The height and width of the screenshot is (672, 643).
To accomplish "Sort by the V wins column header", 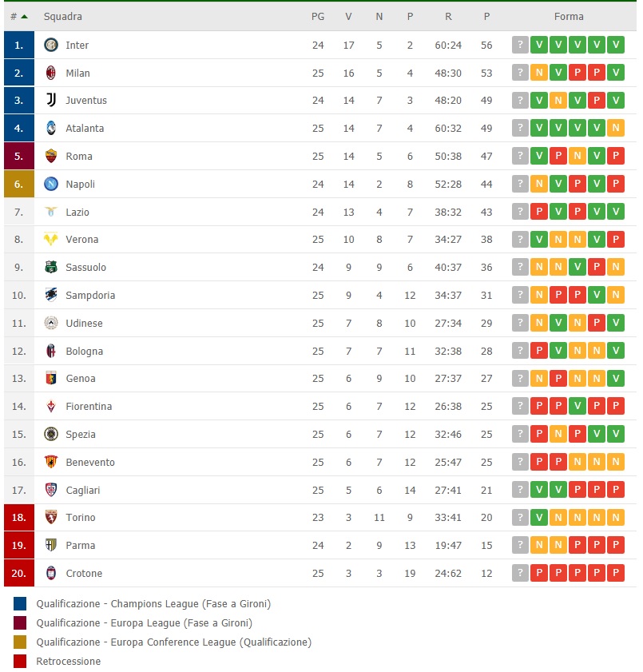I will (348, 17).
